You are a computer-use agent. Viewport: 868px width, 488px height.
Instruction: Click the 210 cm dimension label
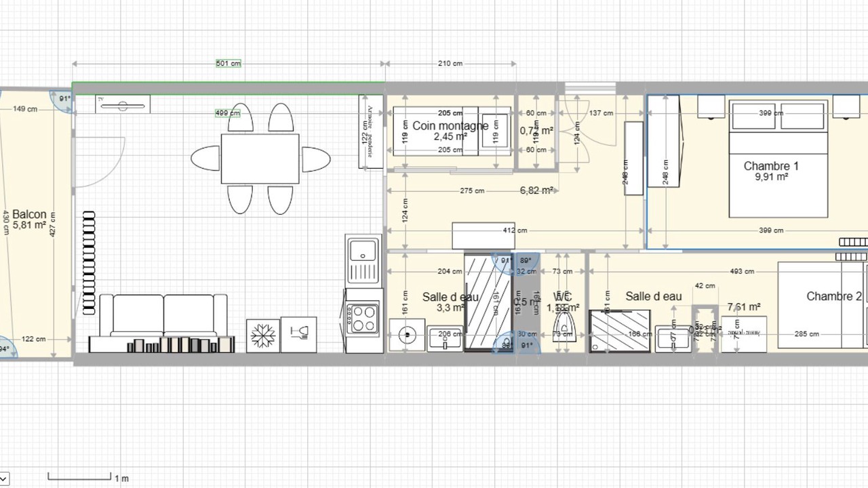pyautogui.click(x=450, y=64)
